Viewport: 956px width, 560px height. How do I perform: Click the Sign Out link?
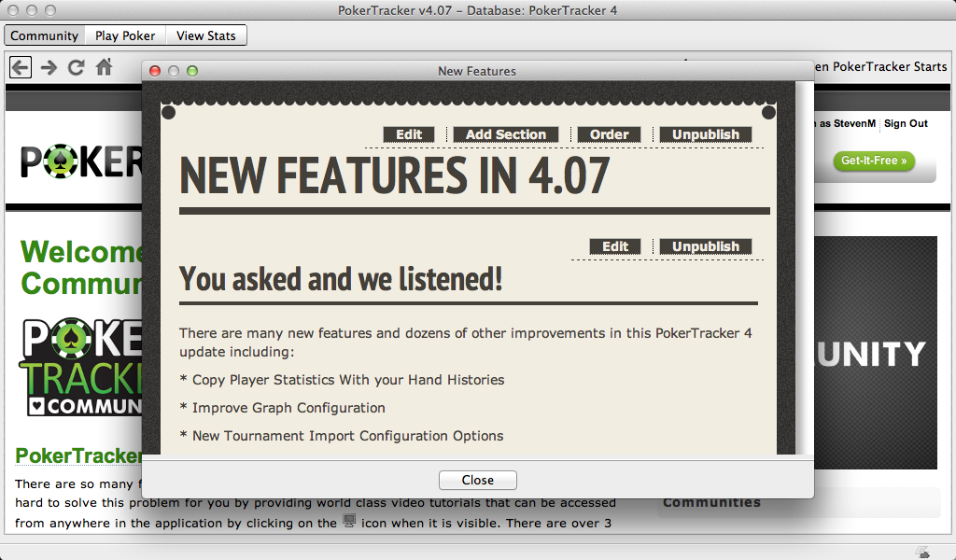(906, 124)
